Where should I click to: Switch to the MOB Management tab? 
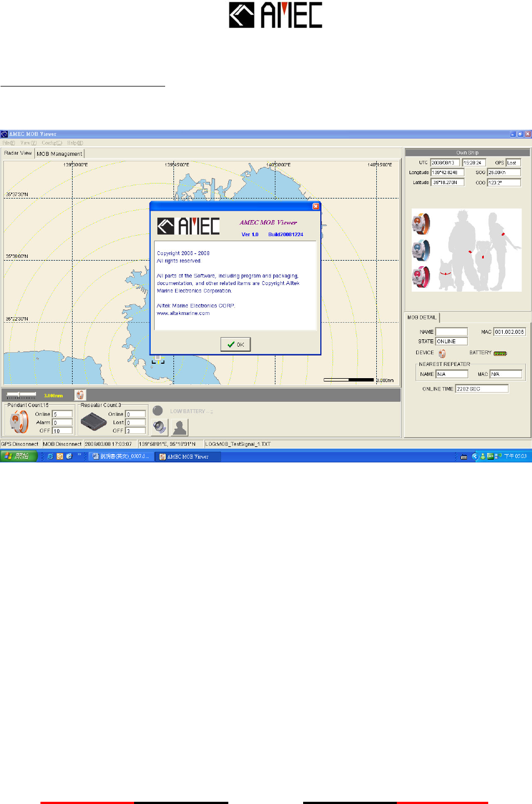(59, 154)
